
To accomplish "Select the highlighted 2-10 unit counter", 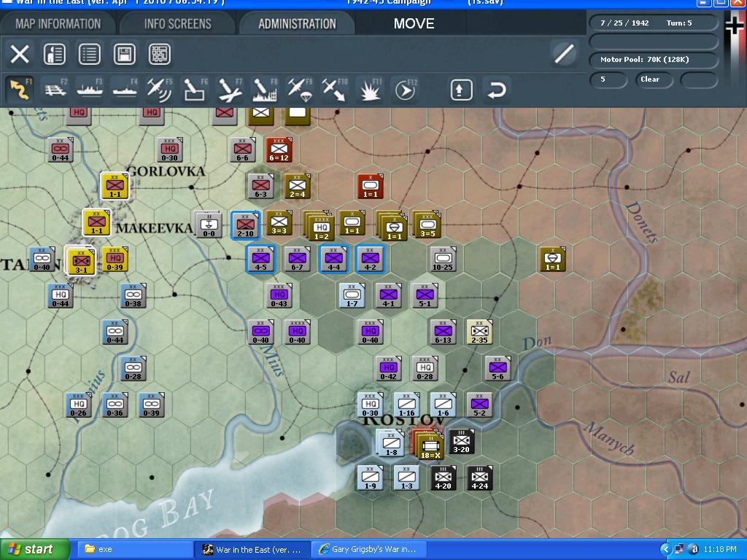I will 245,225.
